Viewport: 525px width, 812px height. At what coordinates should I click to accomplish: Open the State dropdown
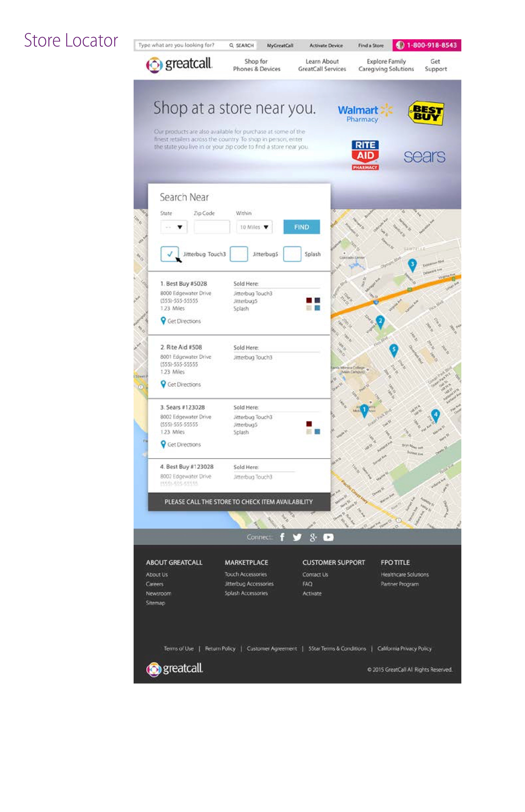[174, 227]
